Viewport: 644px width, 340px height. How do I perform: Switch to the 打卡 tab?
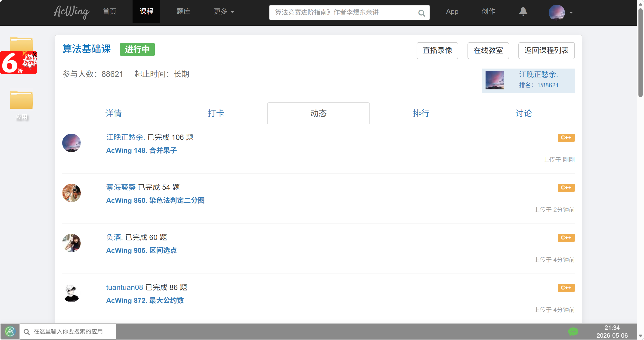tap(216, 113)
